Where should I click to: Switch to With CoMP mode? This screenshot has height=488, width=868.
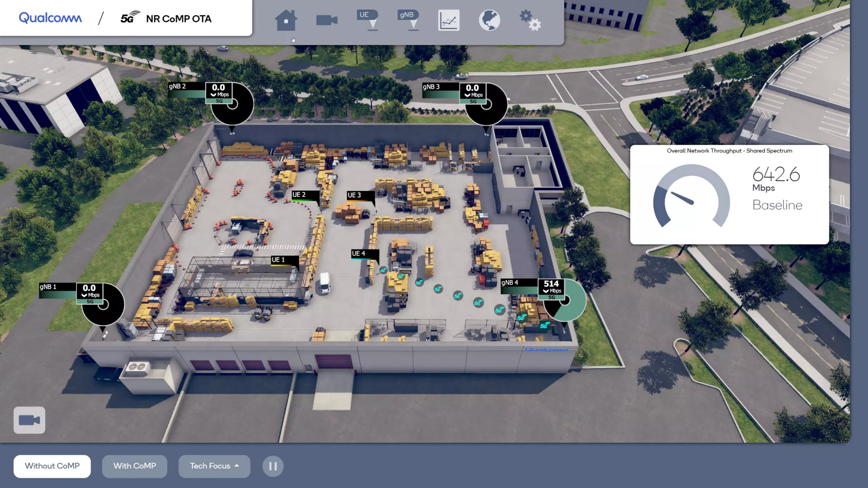point(134,466)
